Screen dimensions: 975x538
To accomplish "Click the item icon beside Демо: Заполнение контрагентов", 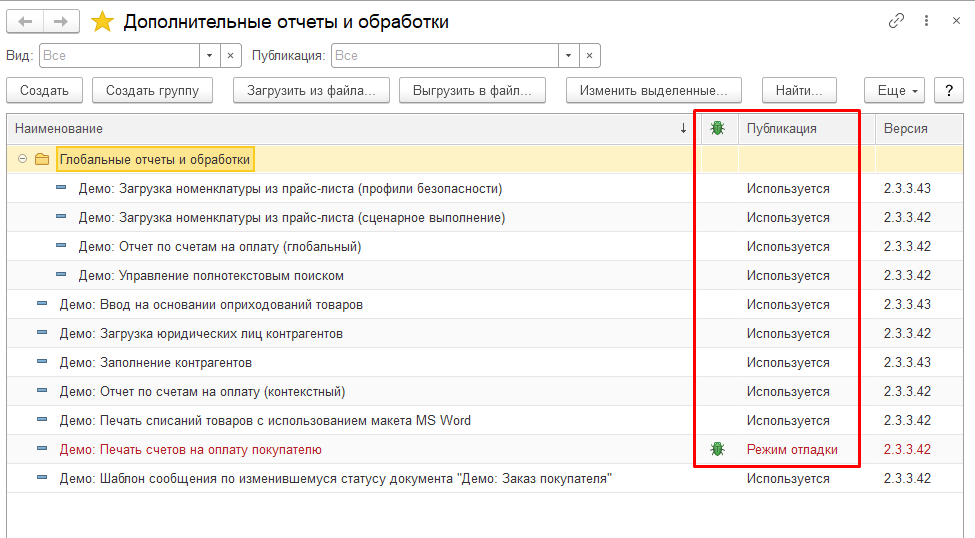I will pos(42,362).
